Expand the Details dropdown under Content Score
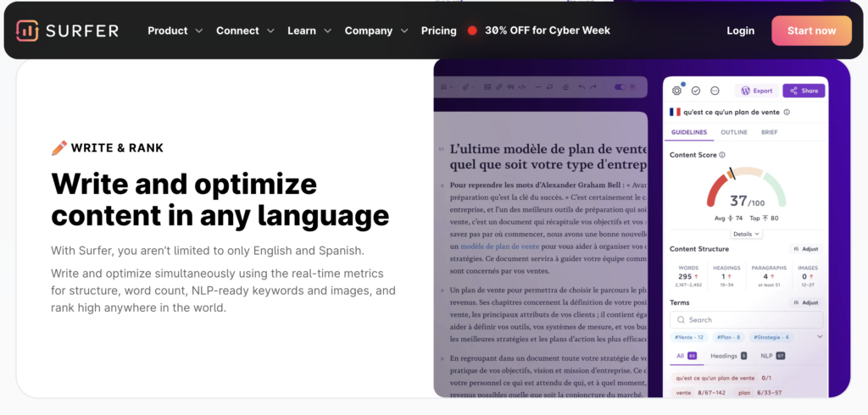868x415 pixels. [x=746, y=234]
